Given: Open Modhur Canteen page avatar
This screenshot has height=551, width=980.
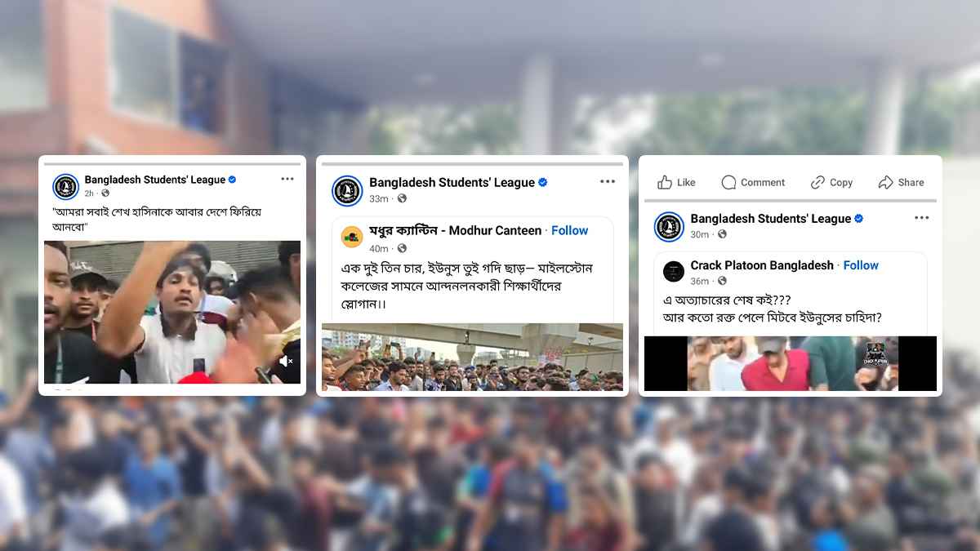Looking at the screenshot, I should 352,237.
